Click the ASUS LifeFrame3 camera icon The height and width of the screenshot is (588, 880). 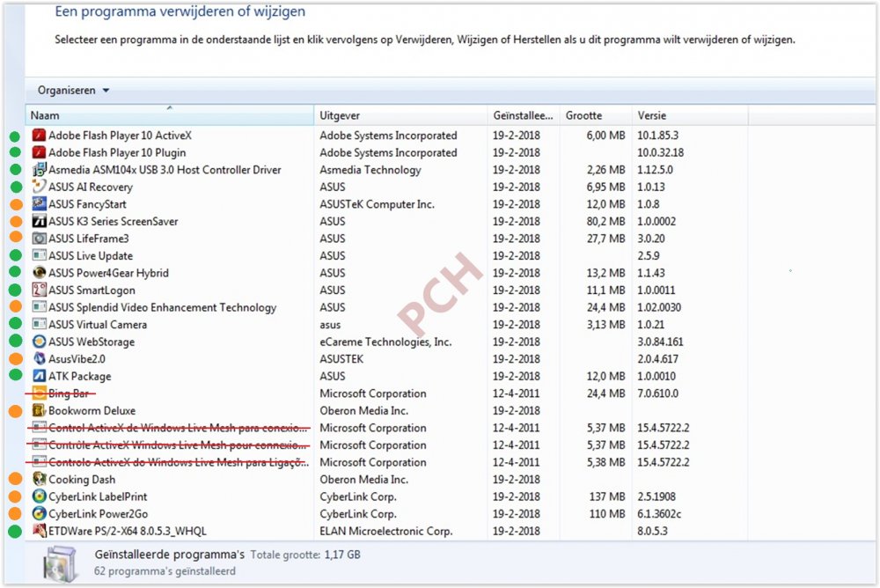pyautogui.click(x=39, y=239)
